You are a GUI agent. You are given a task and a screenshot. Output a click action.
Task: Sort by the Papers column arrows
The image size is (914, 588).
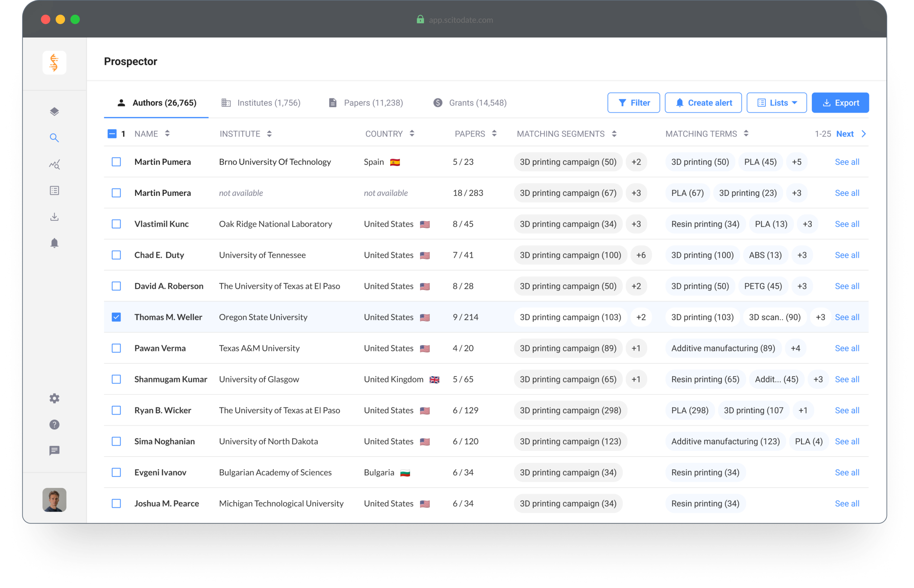494,134
